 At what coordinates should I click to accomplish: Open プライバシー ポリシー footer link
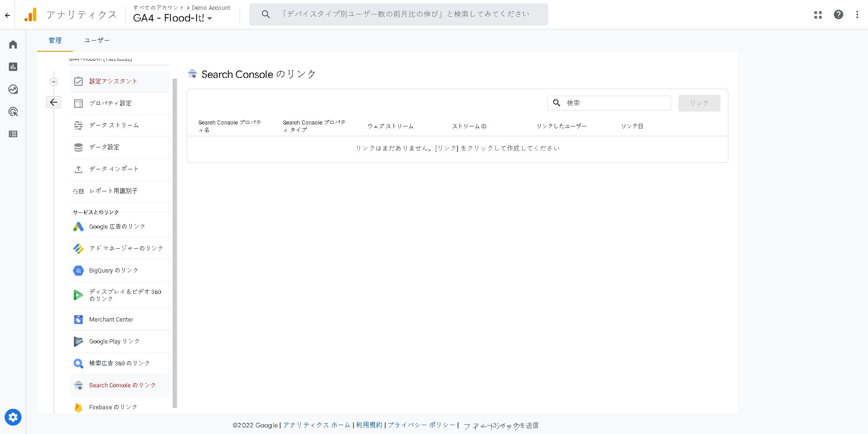[422, 425]
